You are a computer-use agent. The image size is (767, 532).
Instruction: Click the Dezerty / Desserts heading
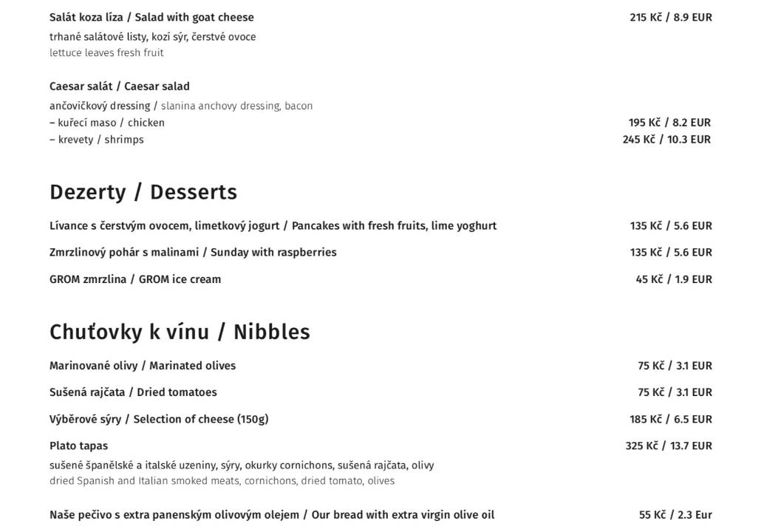[x=143, y=192]
